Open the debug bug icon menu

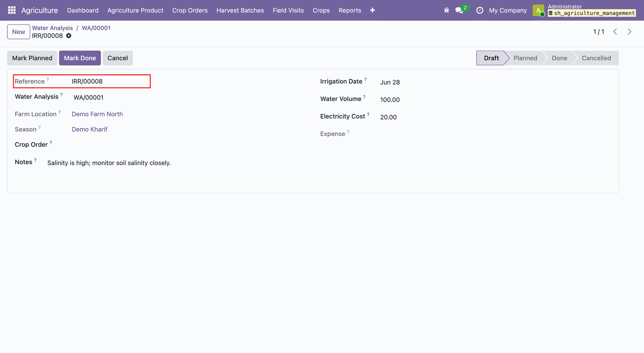coord(446,10)
